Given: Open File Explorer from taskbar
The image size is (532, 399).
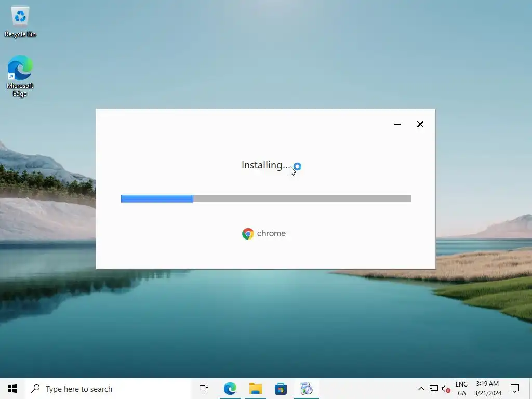Looking at the screenshot, I should coord(256,389).
